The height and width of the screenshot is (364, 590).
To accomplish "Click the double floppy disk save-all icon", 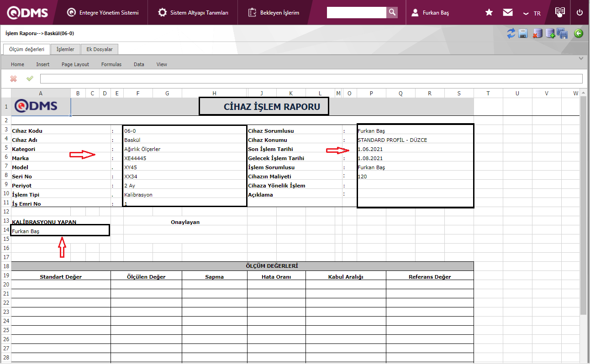I will 563,33.
